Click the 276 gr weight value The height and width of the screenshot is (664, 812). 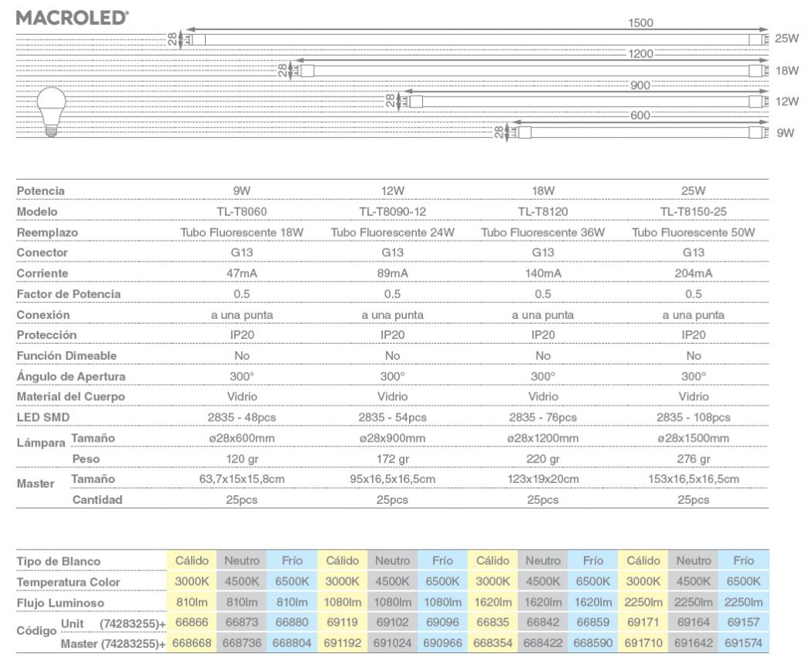click(x=694, y=459)
